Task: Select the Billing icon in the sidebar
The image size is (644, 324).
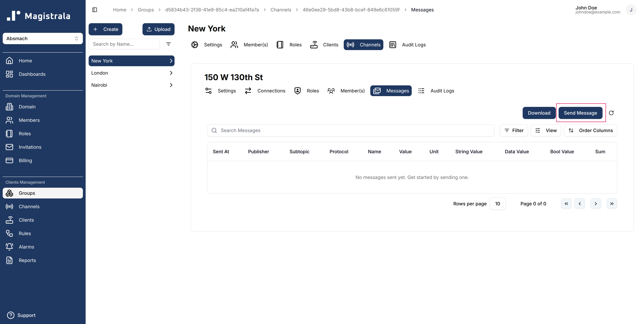Action: click(9, 160)
